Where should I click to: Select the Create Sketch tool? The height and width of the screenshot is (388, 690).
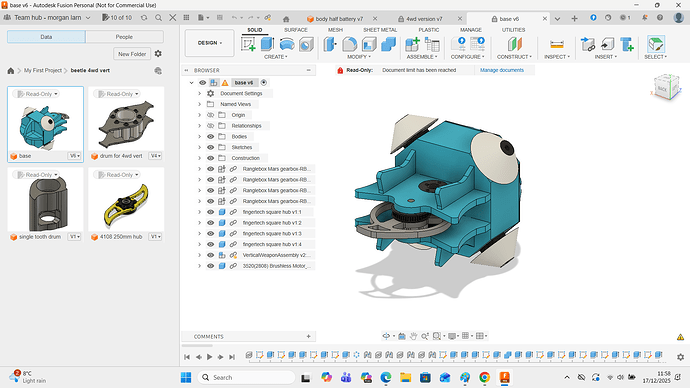click(x=248, y=44)
